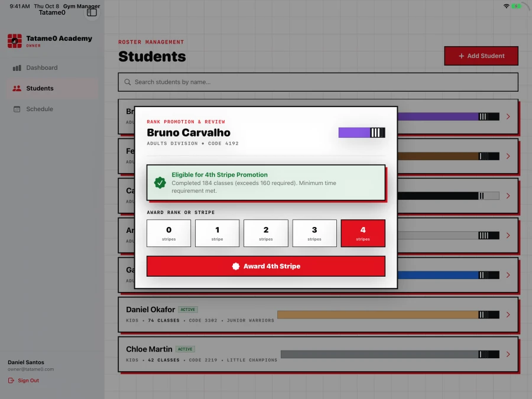This screenshot has width=532, height=399.
Task: Click the Bruno Carvalho dialog title
Action: [x=189, y=132]
